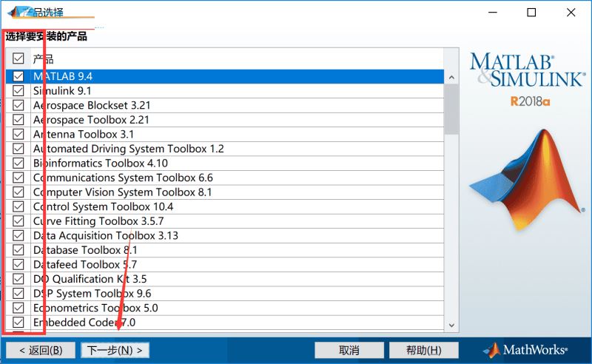Toggle the Bioinformatics Toolbox 4.10 checkbox
592x364 pixels.
tap(18, 163)
